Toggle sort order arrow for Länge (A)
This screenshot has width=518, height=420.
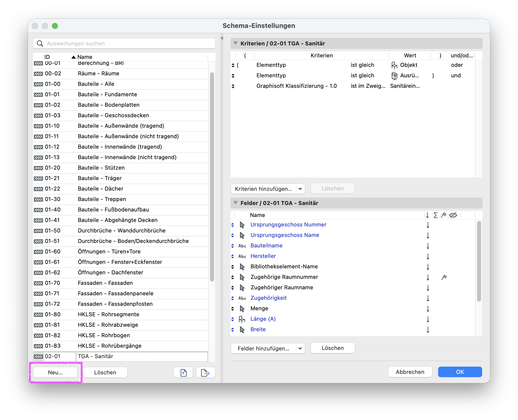coord(428,319)
